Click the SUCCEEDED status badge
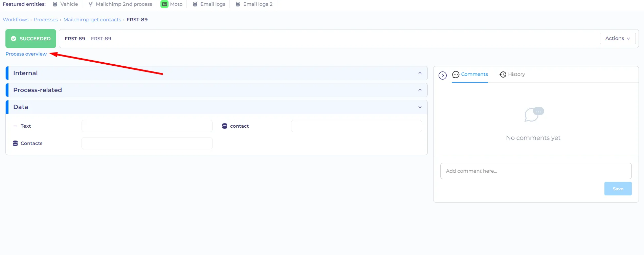This screenshot has width=644, height=255. point(31,39)
